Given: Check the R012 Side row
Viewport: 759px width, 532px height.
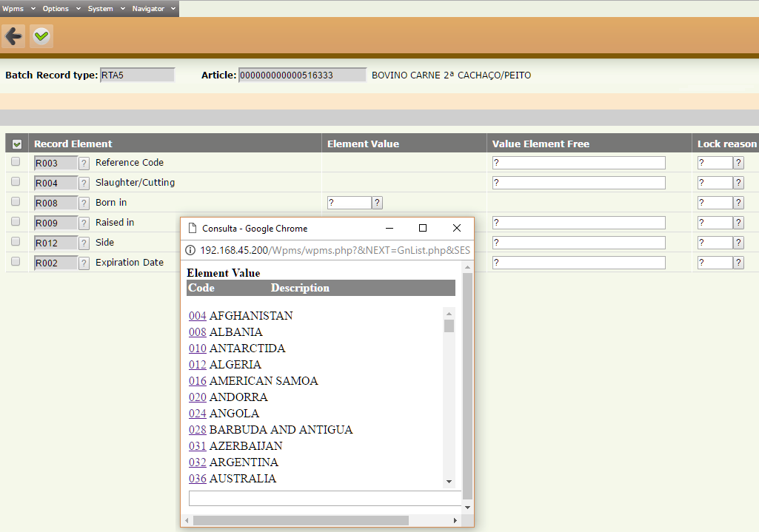Looking at the screenshot, I should click(x=16, y=241).
